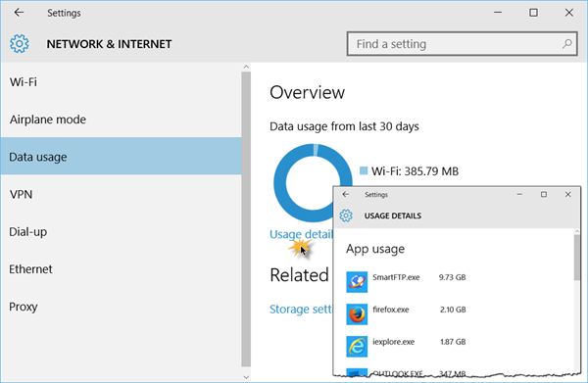
Task: Click the firefox.exe app icon
Action: (357, 314)
